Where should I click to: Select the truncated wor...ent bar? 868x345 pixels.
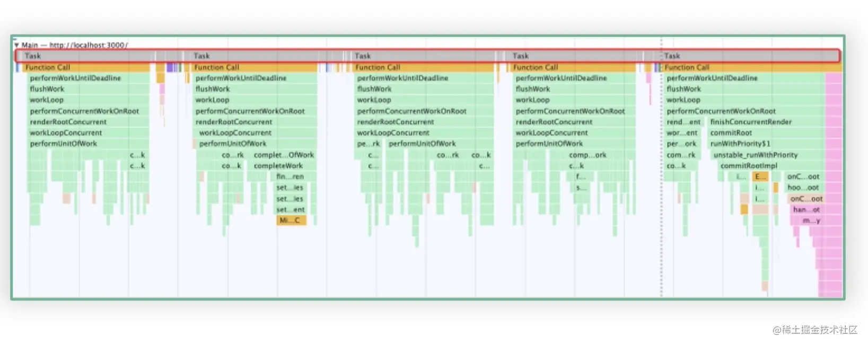(x=683, y=133)
